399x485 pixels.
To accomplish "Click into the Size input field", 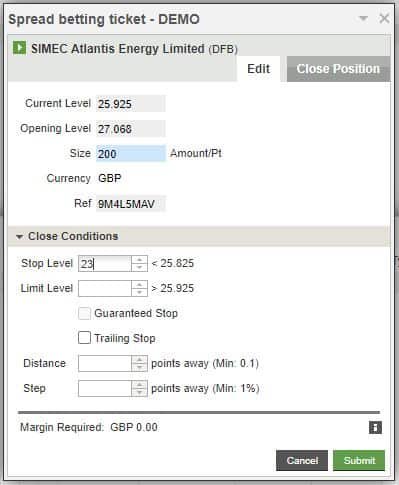I will coord(131,153).
